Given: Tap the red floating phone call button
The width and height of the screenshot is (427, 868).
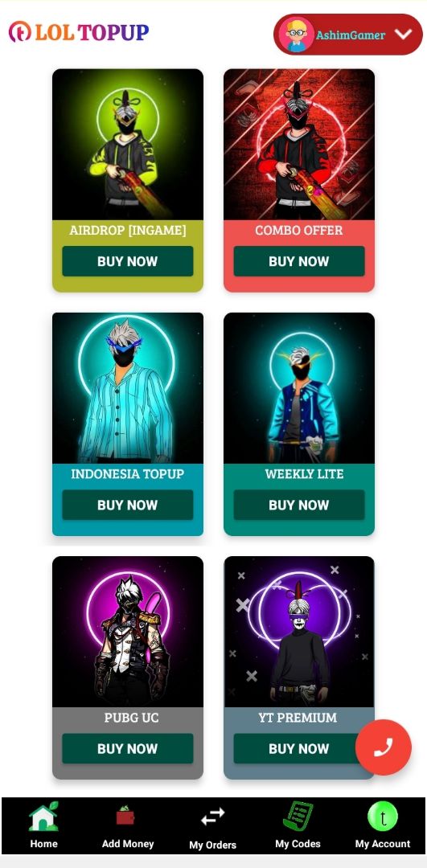Looking at the screenshot, I should [x=384, y=747].
